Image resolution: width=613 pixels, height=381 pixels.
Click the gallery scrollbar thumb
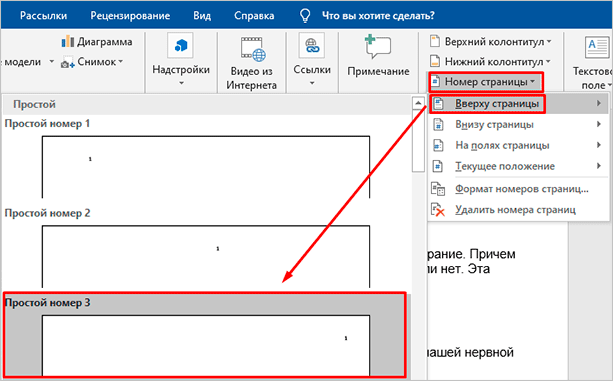418,141
